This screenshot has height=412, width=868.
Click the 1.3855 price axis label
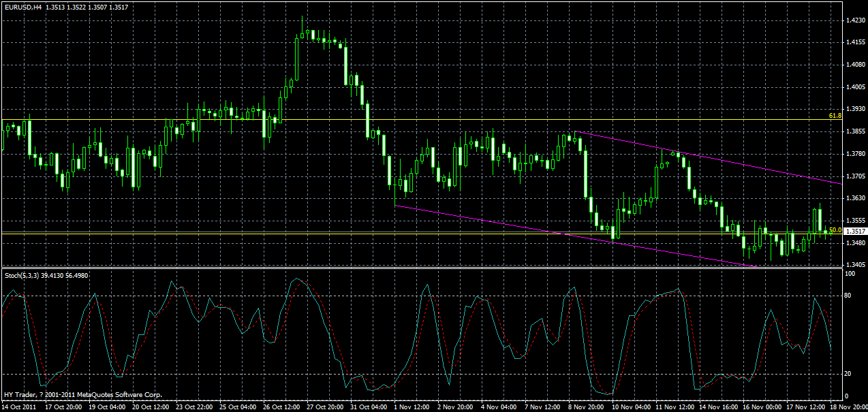(856, 131)
